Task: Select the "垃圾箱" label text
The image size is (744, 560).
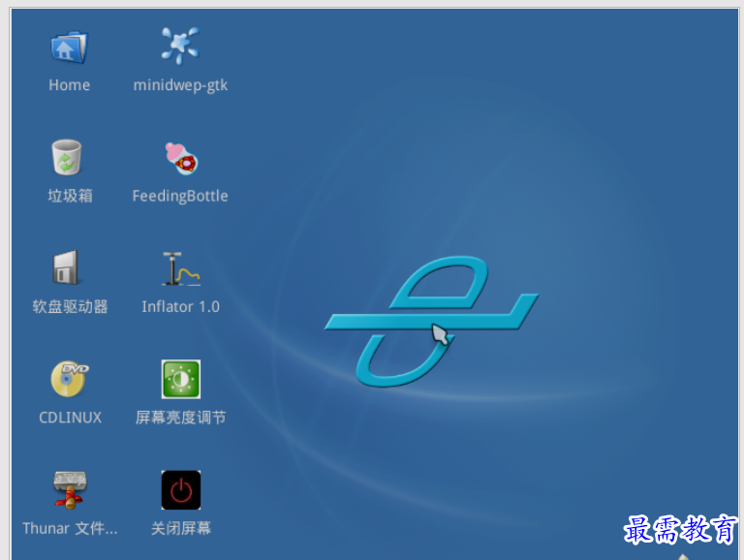Action: coord(70,196)
